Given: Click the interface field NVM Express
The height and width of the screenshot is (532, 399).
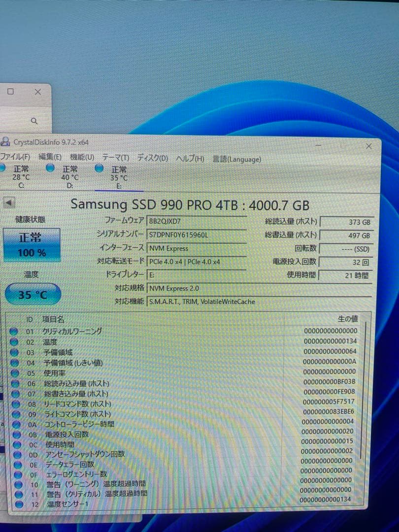Looking at the screenshot, I should (197, 248).
